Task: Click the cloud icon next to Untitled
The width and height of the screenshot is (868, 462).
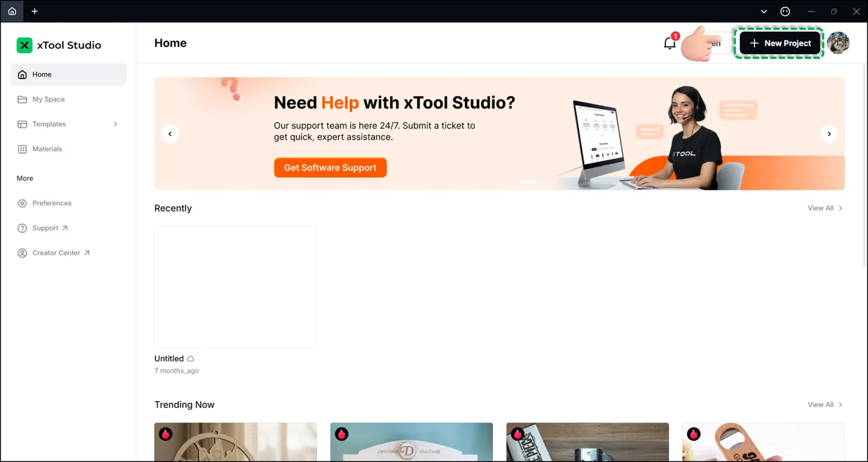Action: pyautogui.click(x=190, y=359)
